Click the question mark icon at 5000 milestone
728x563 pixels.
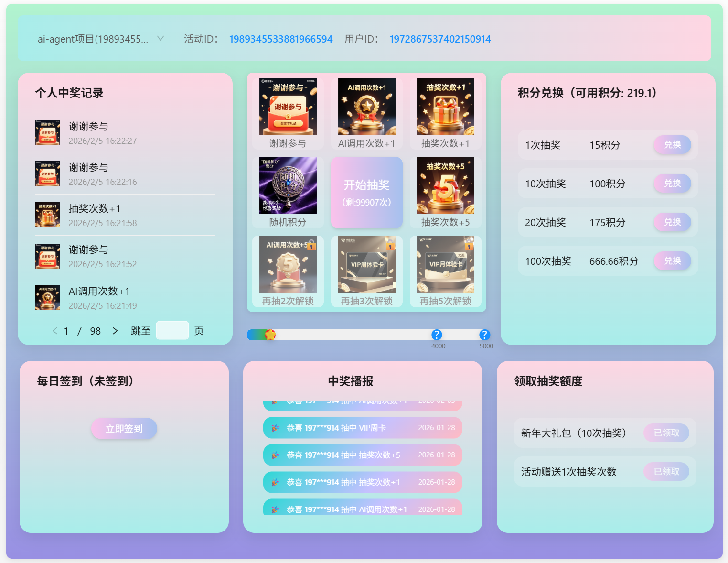tap(485, 335)
